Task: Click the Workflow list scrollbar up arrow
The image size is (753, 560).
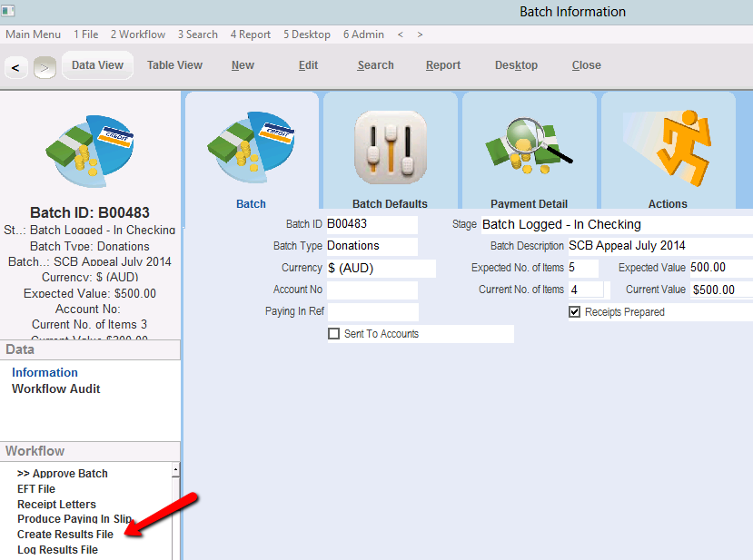Action: 176,470
